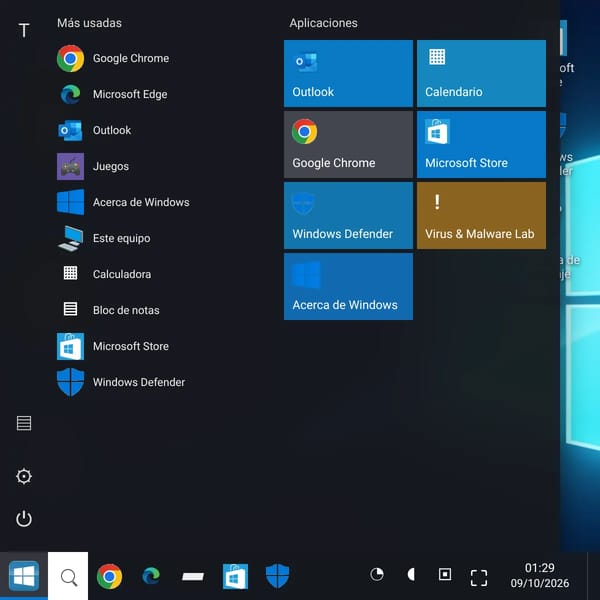Screen dimensions: 600x600
Task: Click the Más usadas heading
Action: coord(89,23)
